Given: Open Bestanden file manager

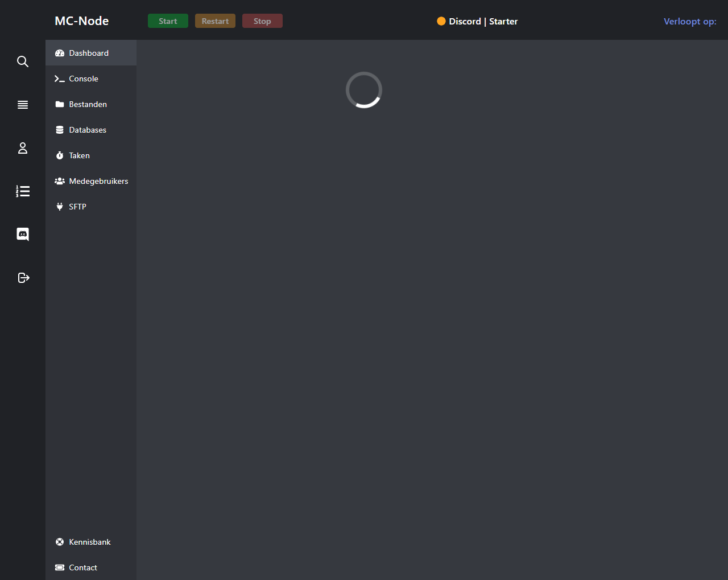Looking at the screenshot, I should point(88,104).
